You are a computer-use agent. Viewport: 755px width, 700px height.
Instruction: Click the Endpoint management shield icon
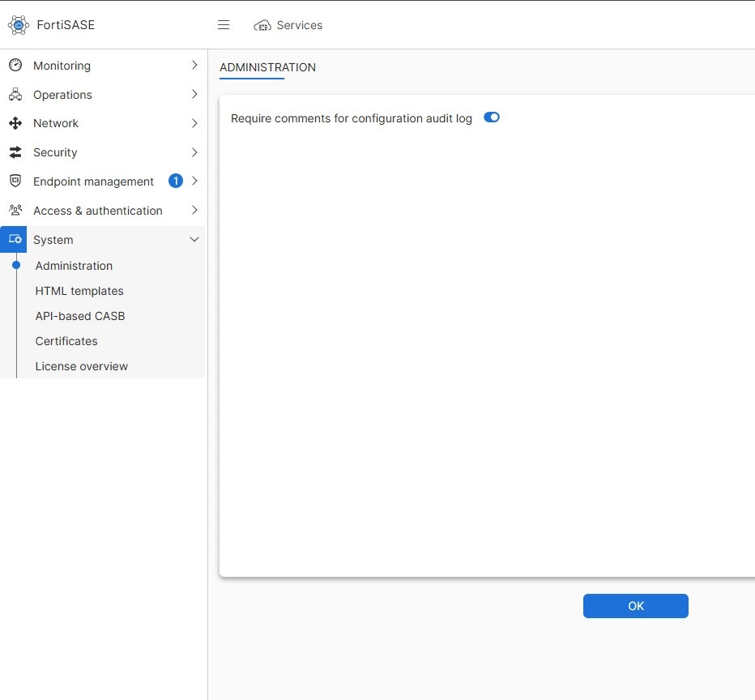click(15, 181)
